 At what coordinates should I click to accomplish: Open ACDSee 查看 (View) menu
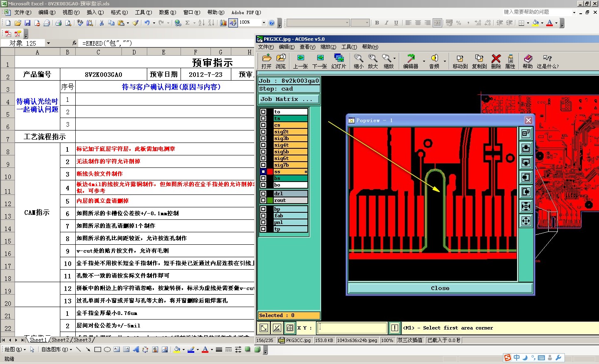pos(307,47)
